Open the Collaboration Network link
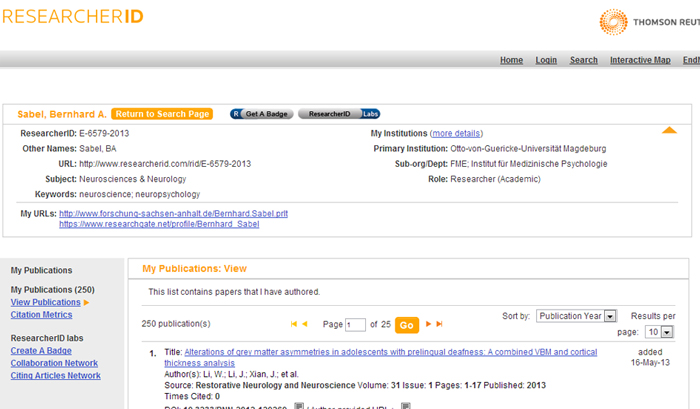This screenshot has height=409, width=700. click(54, 363)
